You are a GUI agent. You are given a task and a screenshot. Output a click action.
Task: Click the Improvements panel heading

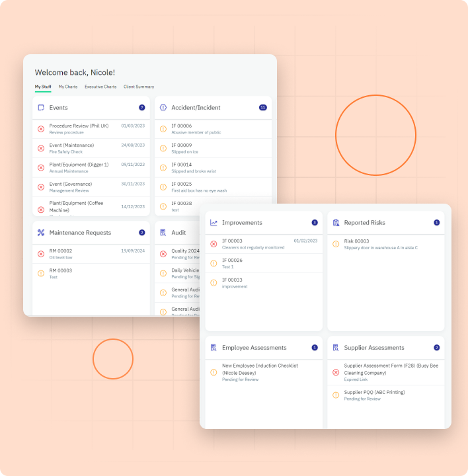pos(242,223)
